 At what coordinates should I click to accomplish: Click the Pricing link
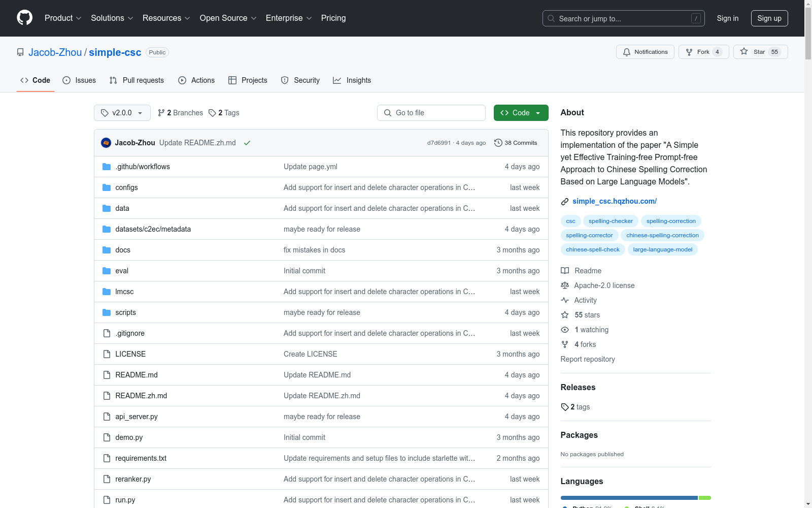point(333,18)
